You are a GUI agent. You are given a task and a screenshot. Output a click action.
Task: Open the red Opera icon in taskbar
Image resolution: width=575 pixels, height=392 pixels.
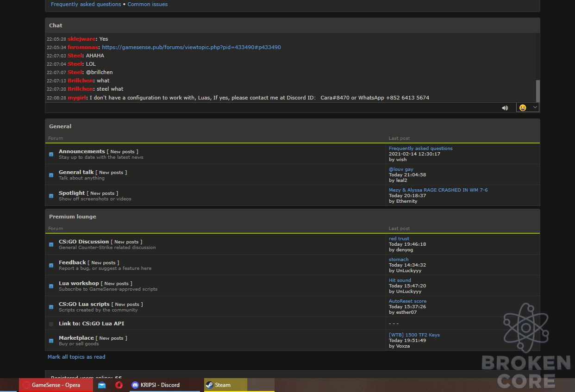pyautogui.click(x=119, y=385)
